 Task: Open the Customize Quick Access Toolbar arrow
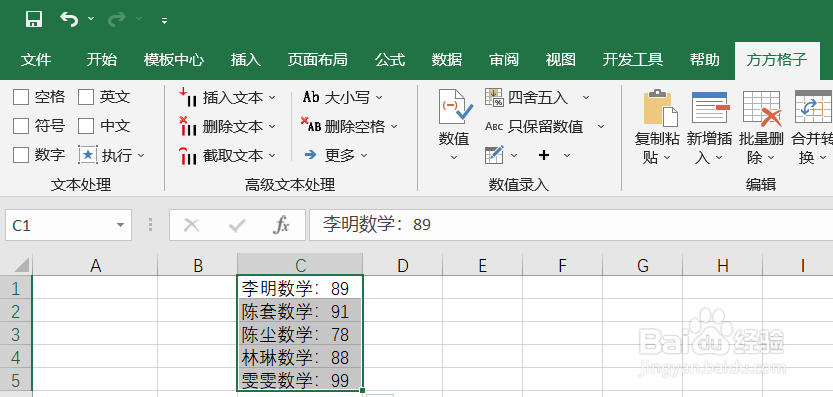coord(165,21)
